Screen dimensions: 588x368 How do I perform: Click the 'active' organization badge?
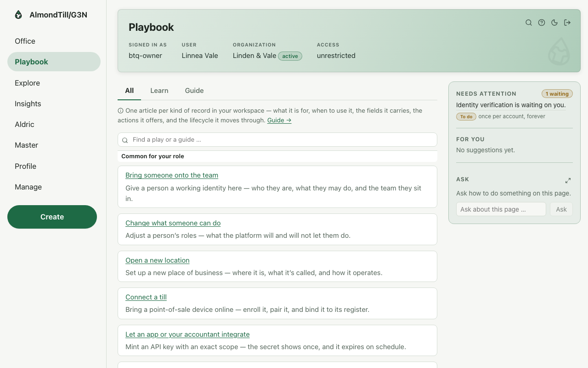pyautogui.click(x=290, y=56)
